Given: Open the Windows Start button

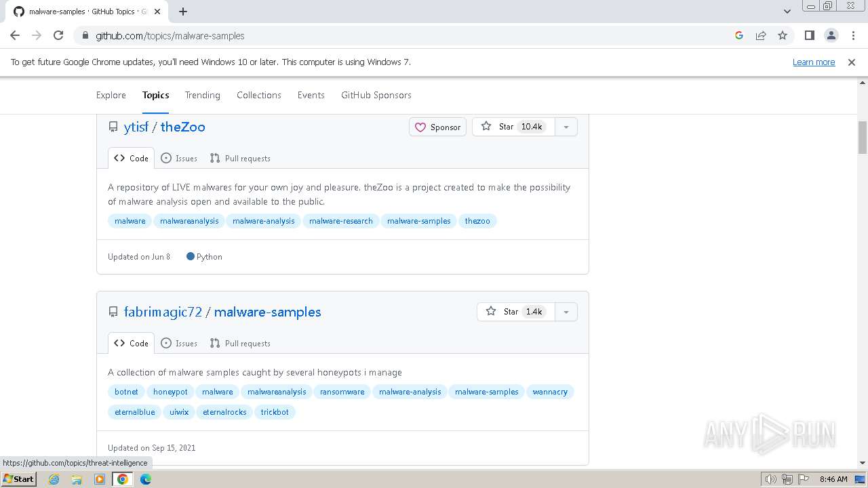Looking at the screenshot, I should tap(18, 479).
